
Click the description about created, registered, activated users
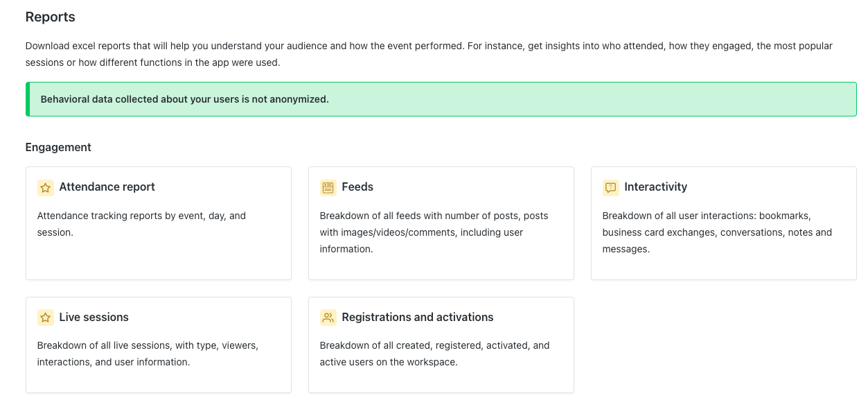[434, 354]
